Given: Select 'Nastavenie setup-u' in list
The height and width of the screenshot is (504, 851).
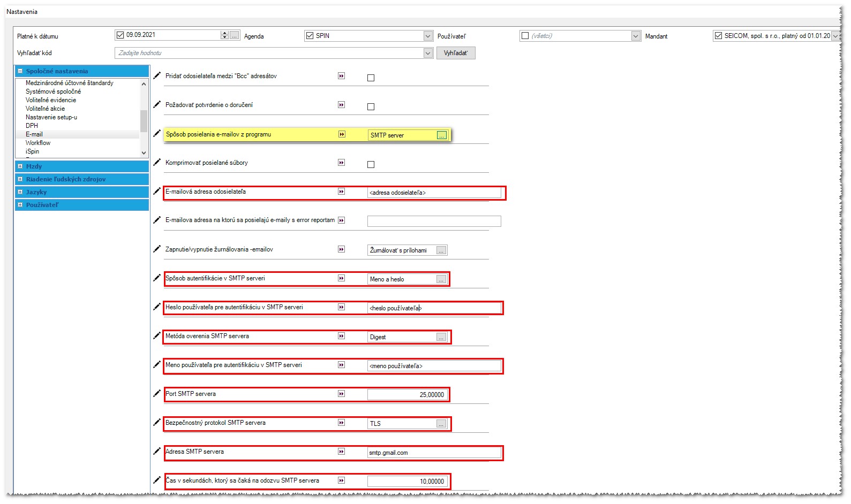Looking at the screenshot, I should point(51,117).
